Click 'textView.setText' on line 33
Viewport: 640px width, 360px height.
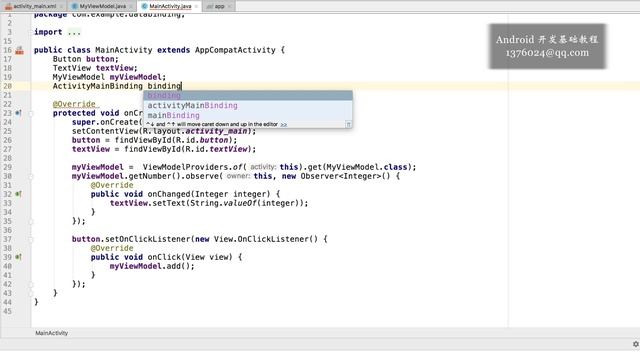[147, 203]
